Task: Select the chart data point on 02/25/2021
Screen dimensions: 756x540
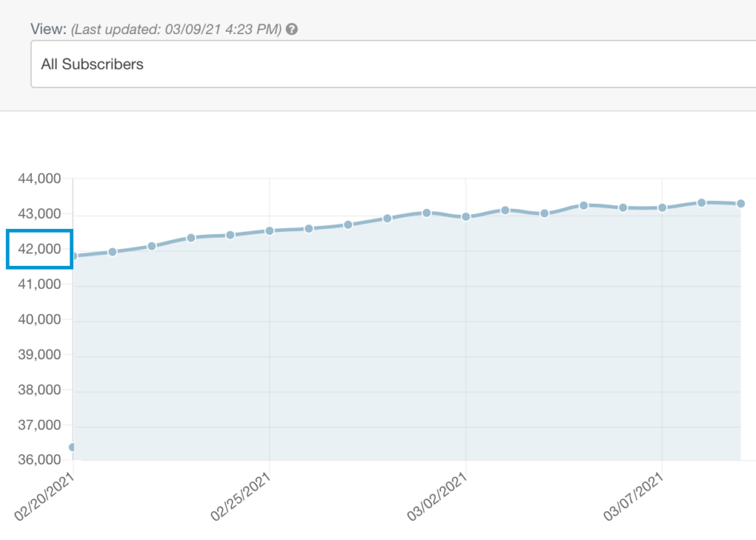Action: 269,231
